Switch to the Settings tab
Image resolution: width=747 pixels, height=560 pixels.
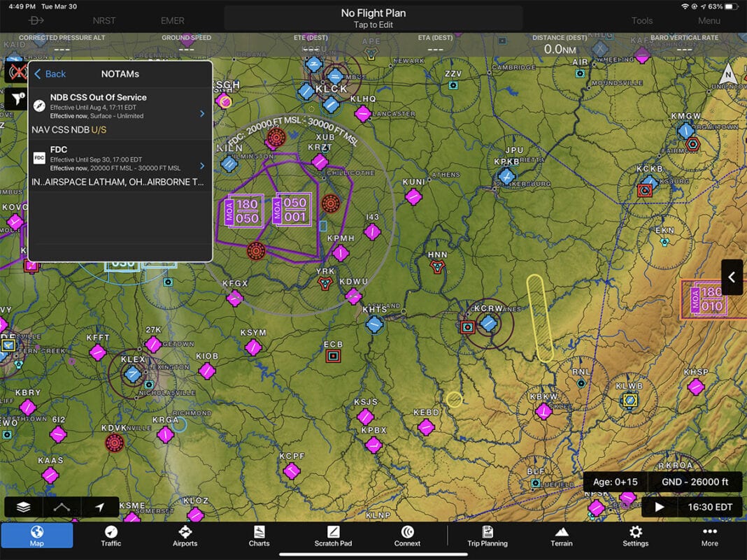(x=634, y=537)
